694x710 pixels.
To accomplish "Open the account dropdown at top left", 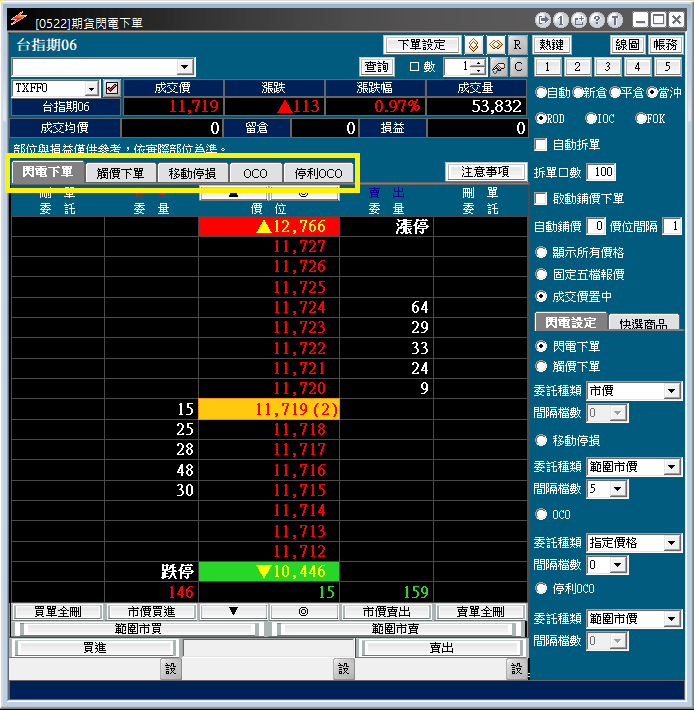I will tap(184, 67).
